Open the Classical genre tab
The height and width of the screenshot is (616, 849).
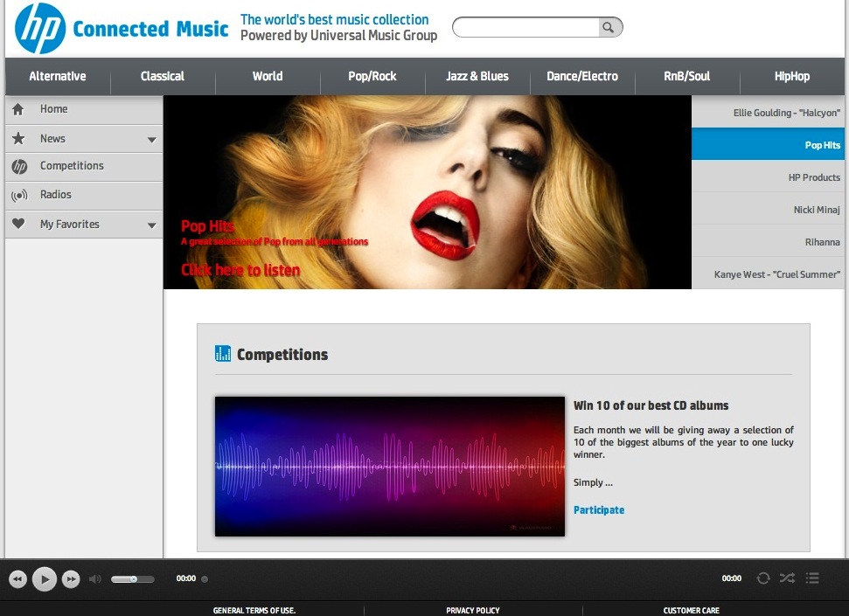coord(163,76)
